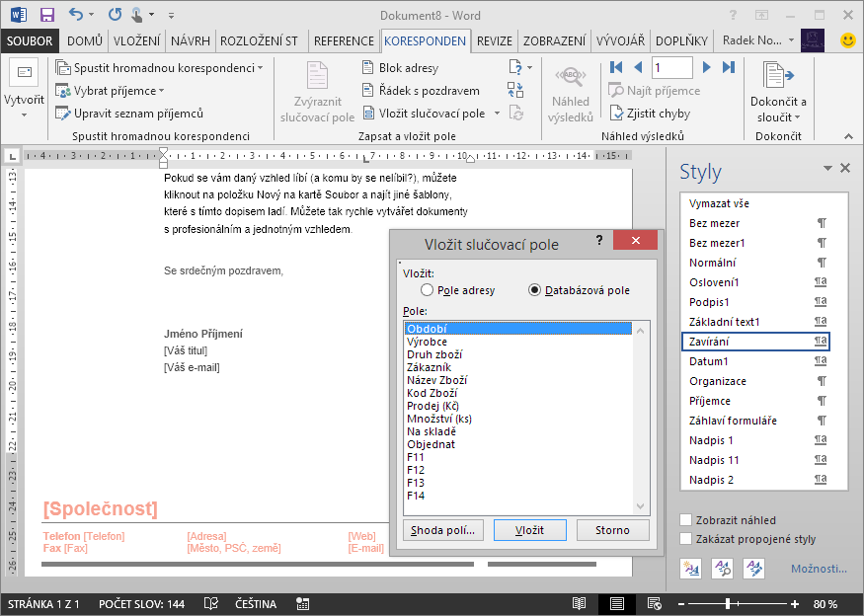Click the field list scrollbar down arrow
The height and width of the screenshot is (616, 864).
[640, 506]
